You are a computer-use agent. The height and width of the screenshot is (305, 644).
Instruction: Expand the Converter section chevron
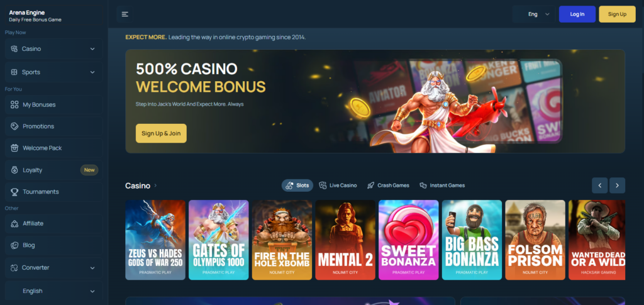coord(92,268)
